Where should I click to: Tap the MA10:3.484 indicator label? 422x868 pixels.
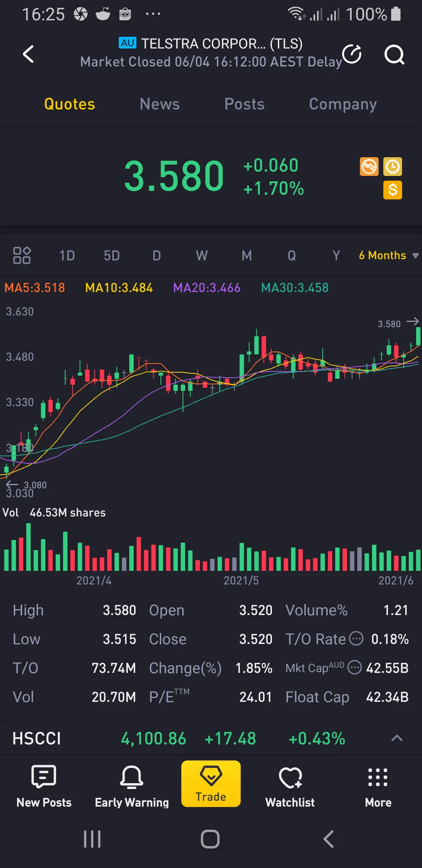(119, 288)
